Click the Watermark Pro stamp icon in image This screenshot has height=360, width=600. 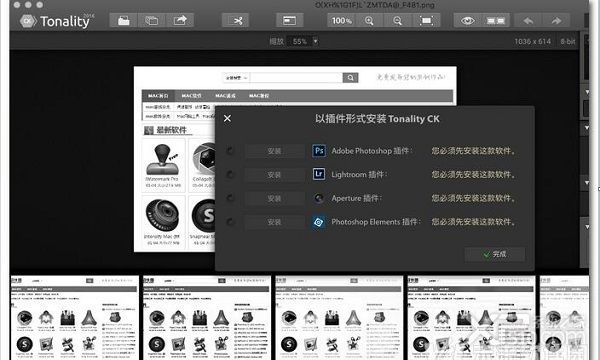[163, 160]
